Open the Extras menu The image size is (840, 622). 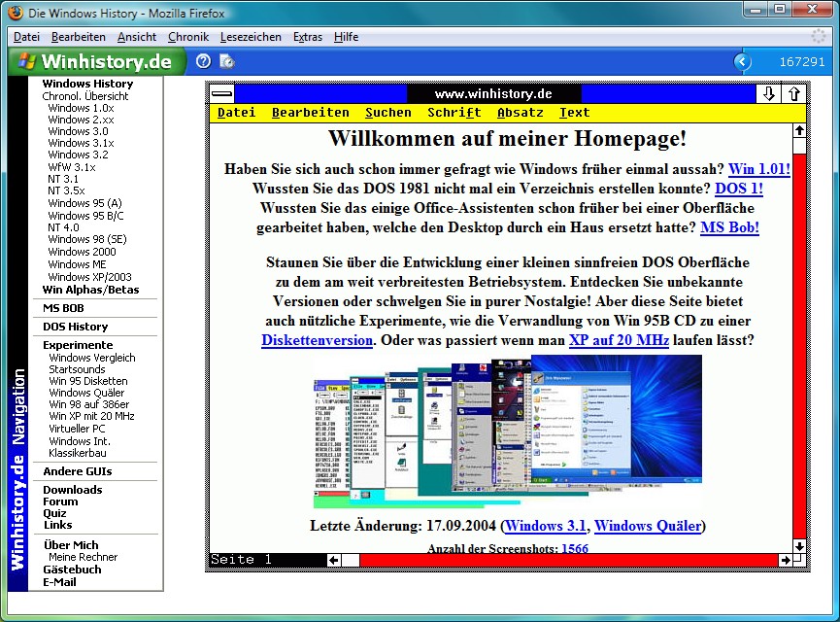pyautogui.click(x=308, y=37)
